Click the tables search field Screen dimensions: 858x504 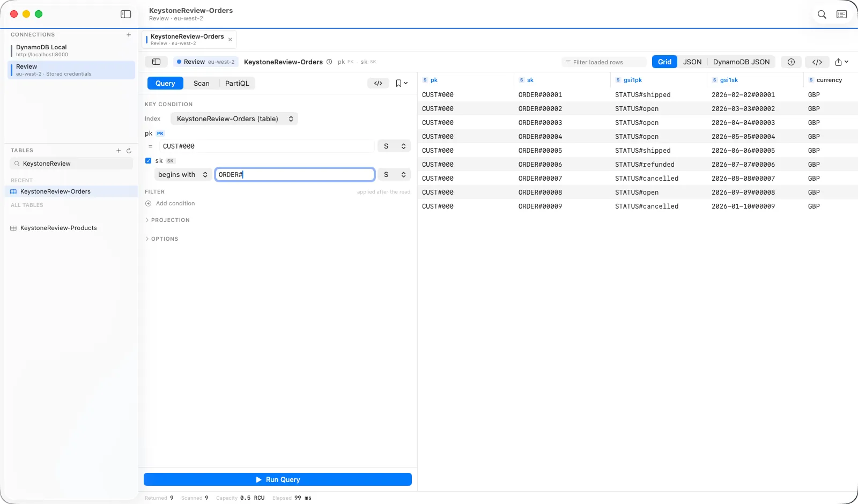coord(71,164)
